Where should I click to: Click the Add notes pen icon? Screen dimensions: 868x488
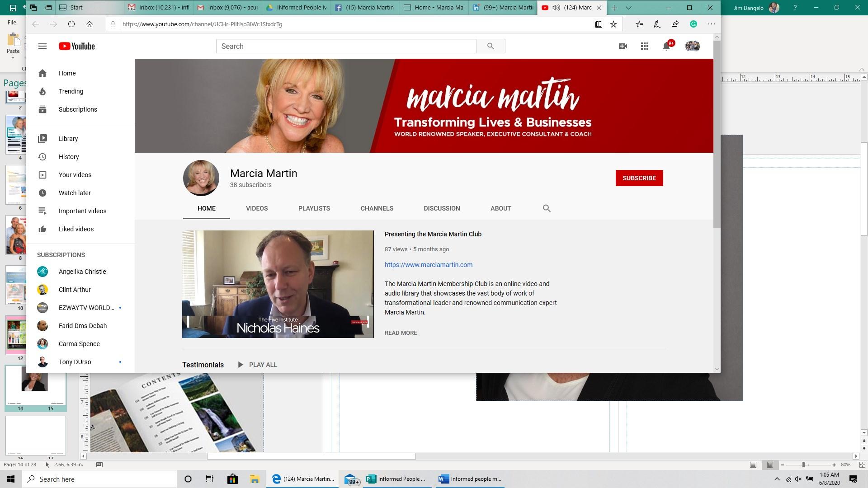click(x=657, y=24)
